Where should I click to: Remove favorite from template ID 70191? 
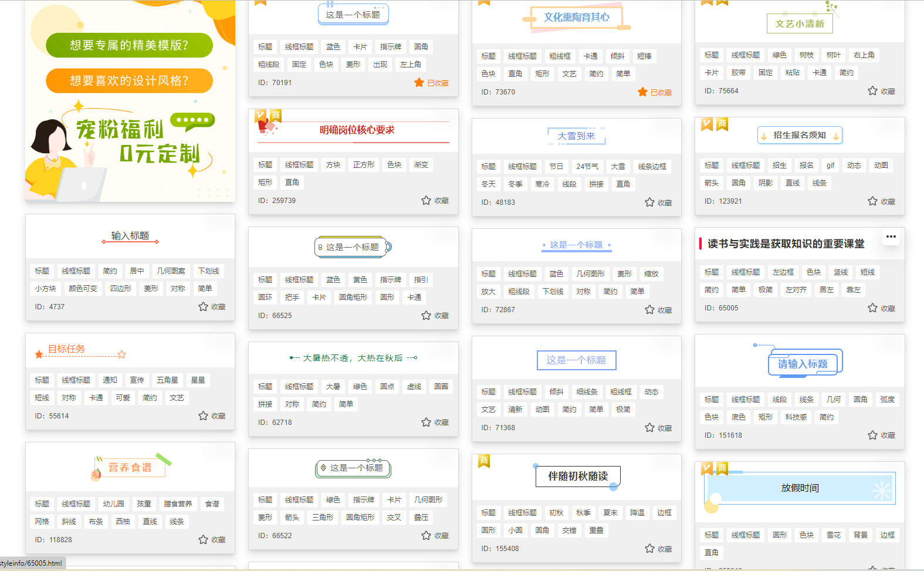(419, 83)
